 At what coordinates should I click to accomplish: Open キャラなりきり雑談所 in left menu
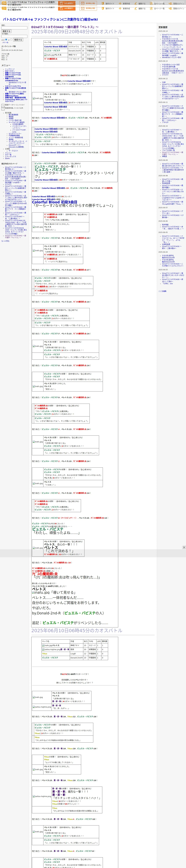click(17, 122)
